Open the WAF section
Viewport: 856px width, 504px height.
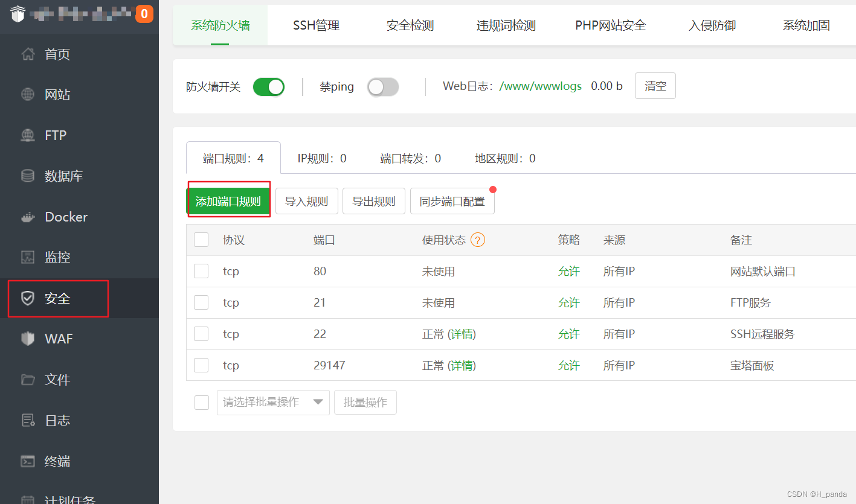coord(57,339)
